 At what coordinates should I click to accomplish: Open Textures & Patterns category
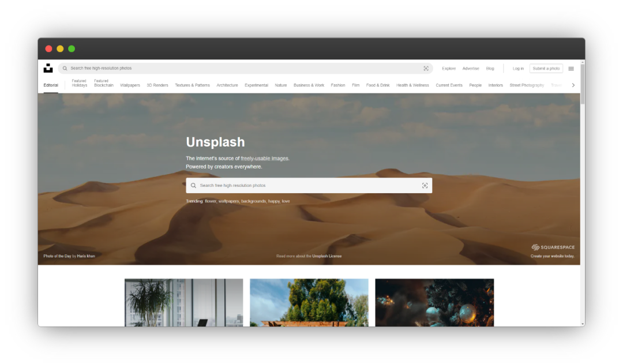pos(192,85)
